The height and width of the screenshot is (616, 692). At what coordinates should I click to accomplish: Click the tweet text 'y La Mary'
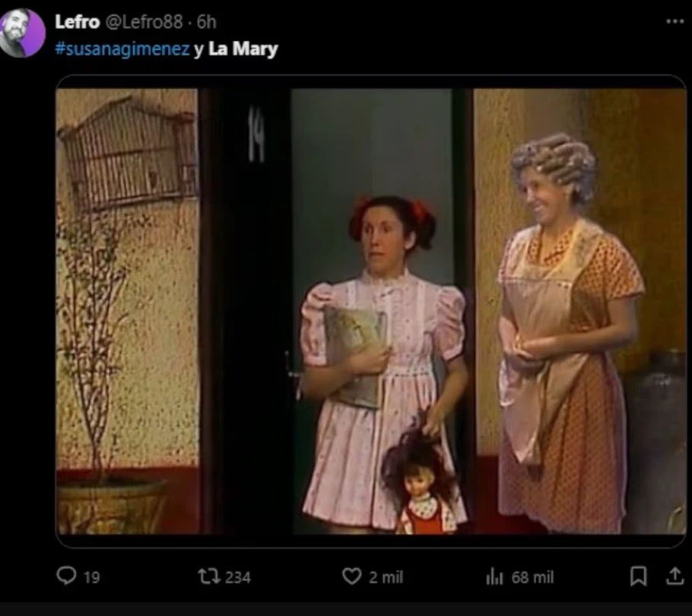[236, 49]
